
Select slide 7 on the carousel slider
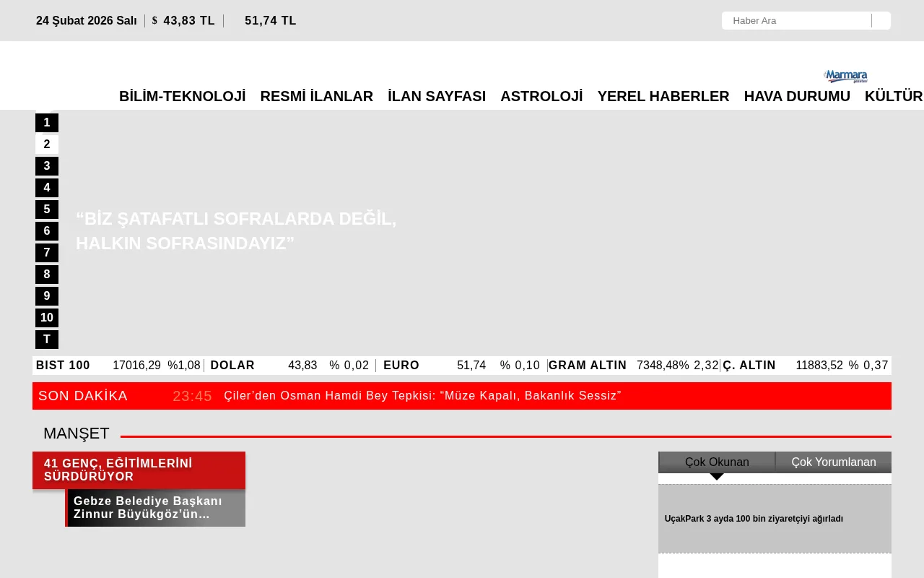click(x=47, y=253)
